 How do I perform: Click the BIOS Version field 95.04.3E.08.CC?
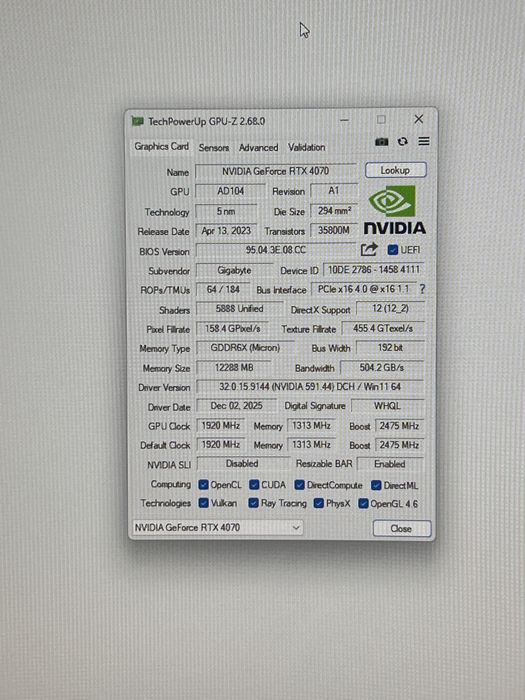[x=276, y=250]
